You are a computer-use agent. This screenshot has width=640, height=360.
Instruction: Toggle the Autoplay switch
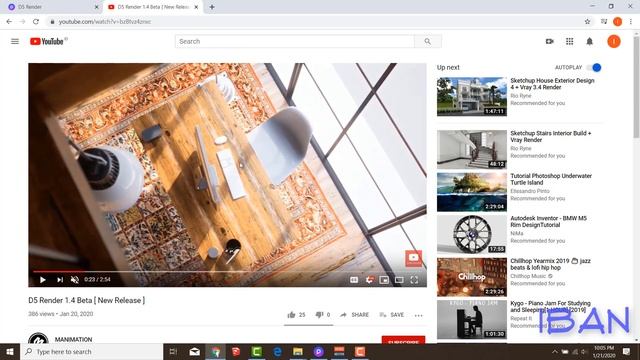[x=594, y=67]
